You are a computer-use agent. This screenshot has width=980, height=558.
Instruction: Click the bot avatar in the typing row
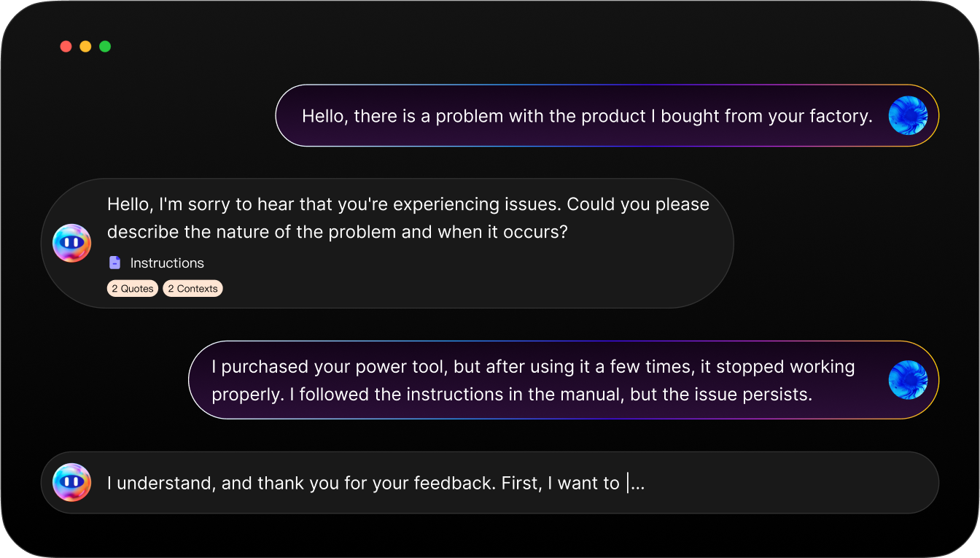point(71,482)
